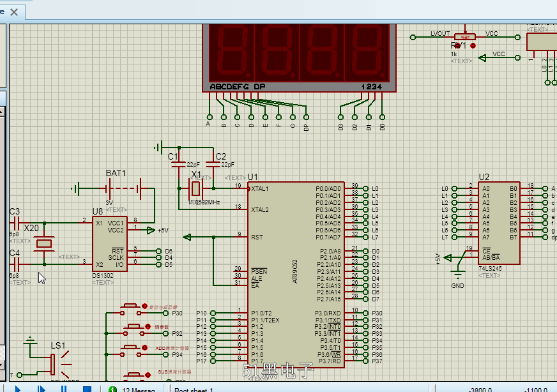Select the +5V power terminal near DS1302

tap(151, 230)
